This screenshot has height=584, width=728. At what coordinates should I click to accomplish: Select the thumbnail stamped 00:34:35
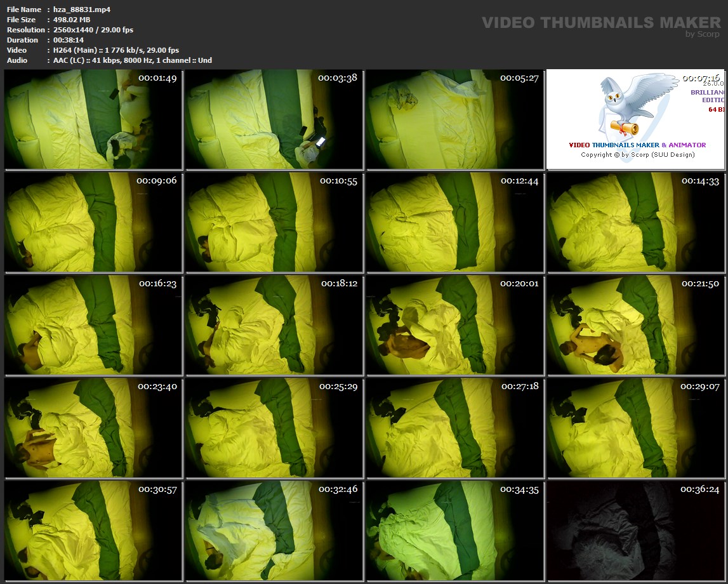[455, 531]
